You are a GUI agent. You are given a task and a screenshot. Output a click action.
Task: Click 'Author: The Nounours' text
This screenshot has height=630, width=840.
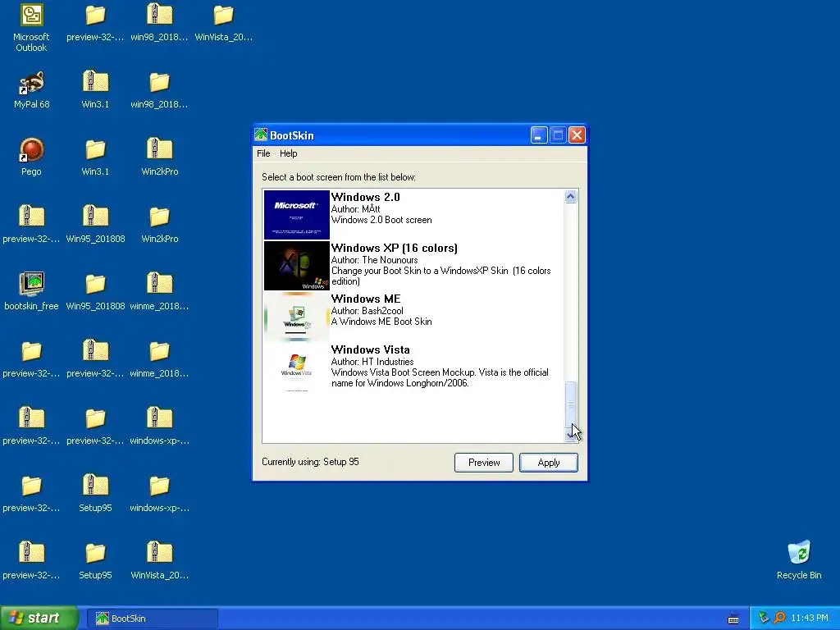click(374, 260)
